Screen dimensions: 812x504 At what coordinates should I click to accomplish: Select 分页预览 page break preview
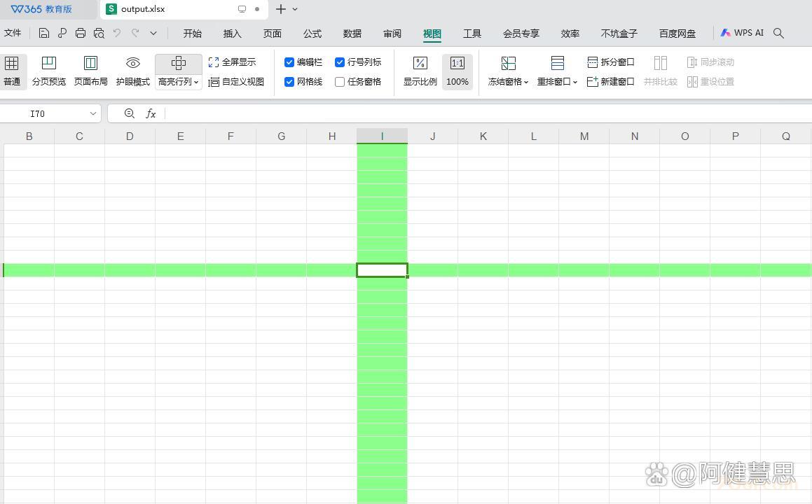point(48,70)
